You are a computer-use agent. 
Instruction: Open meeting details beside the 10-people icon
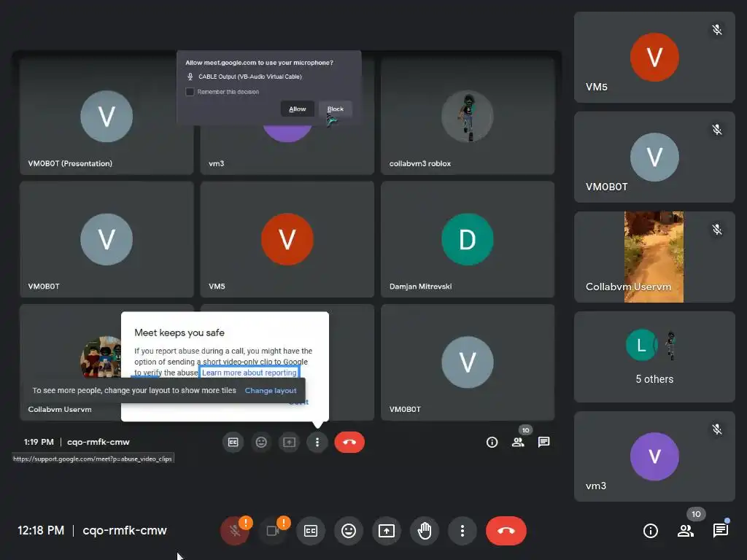pos(651,531)
